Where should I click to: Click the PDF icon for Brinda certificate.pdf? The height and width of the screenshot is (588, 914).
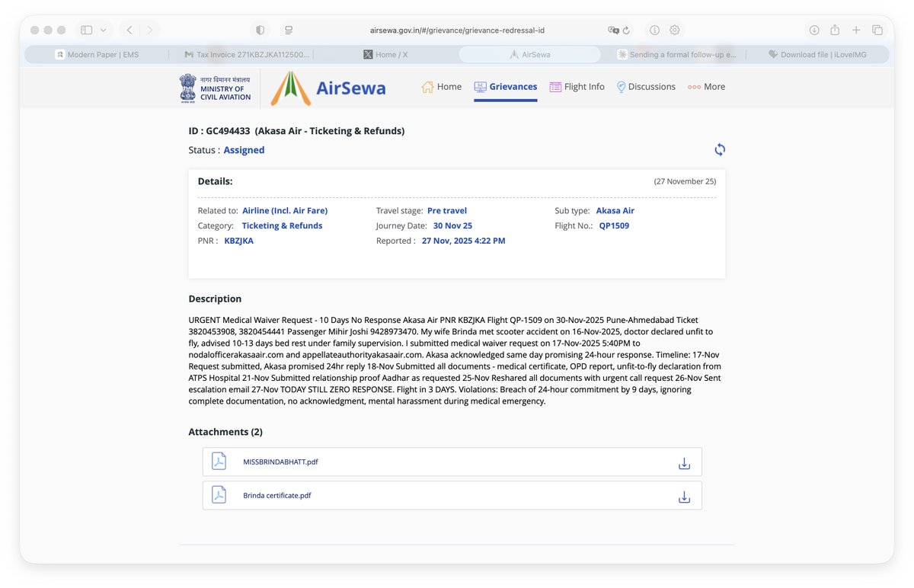(219, 495)
